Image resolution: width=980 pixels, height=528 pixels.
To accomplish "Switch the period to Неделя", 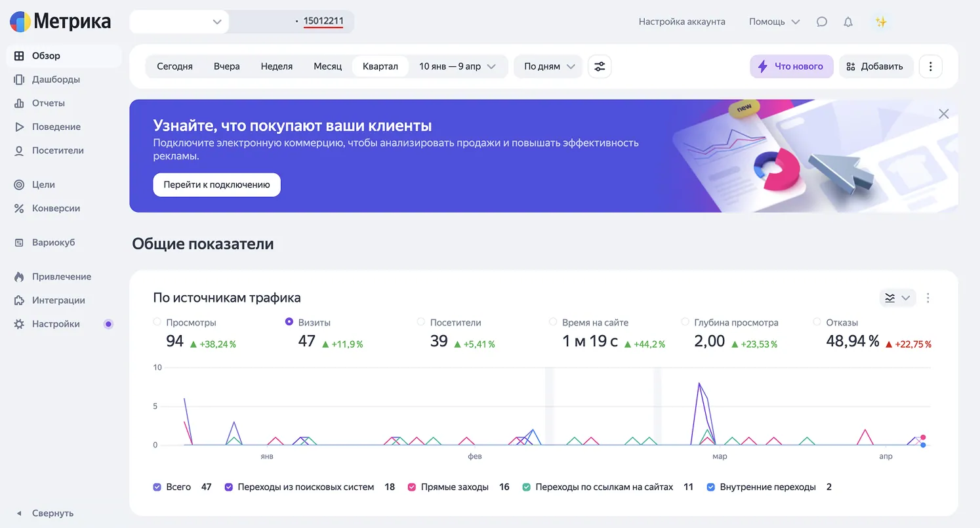I will (277, 66).
